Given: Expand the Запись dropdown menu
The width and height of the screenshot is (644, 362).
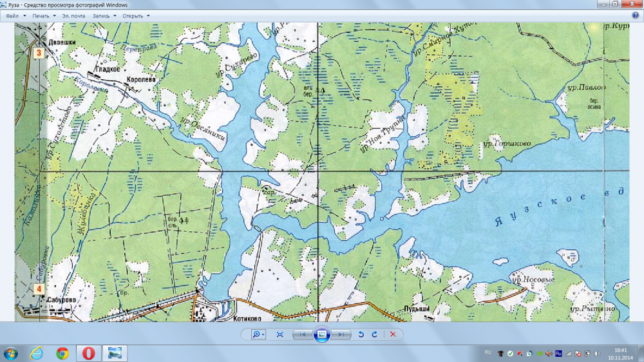Looking at the screenshot, I should pos(106,15).
